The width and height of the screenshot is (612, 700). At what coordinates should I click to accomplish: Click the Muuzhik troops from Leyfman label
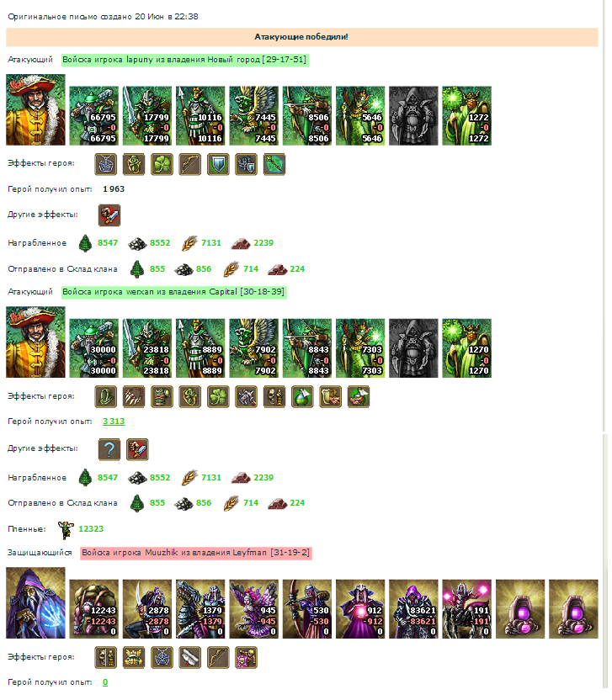pos(195,553)
